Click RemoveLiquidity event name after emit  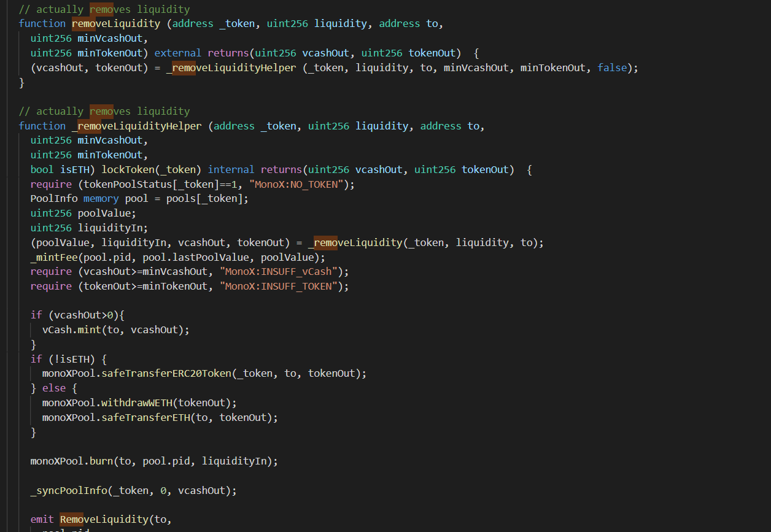click(104, 520)
